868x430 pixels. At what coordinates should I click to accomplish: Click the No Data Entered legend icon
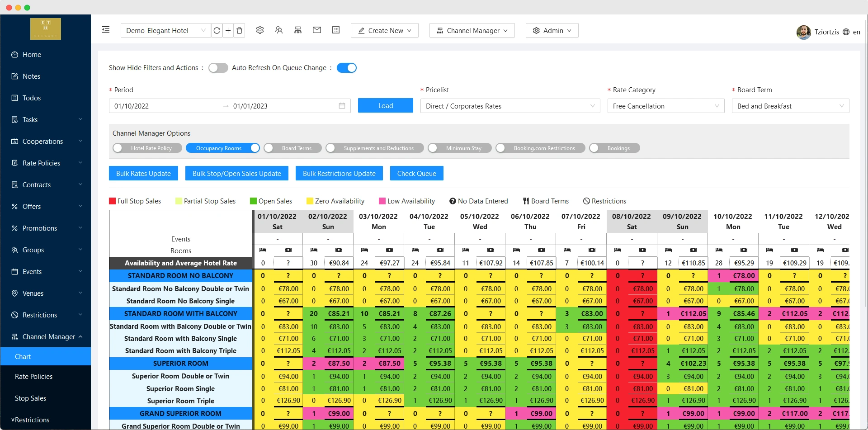pyautogui.click(x=453, y=201)
